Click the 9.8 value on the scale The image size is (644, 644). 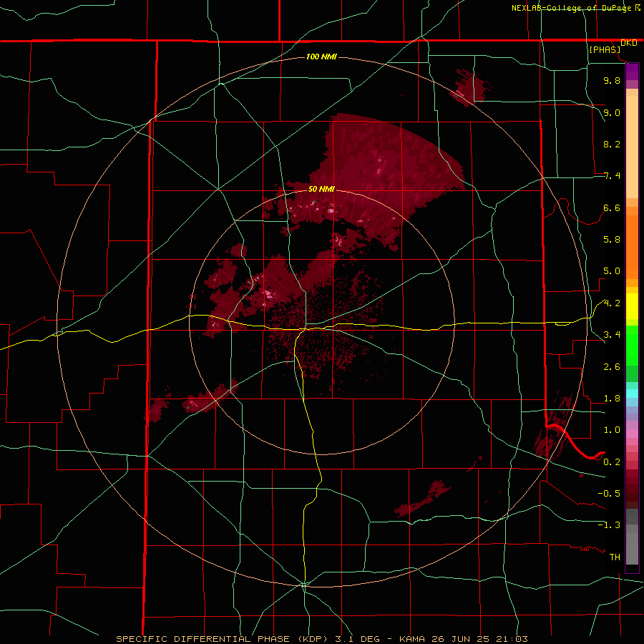coord(612,80)
